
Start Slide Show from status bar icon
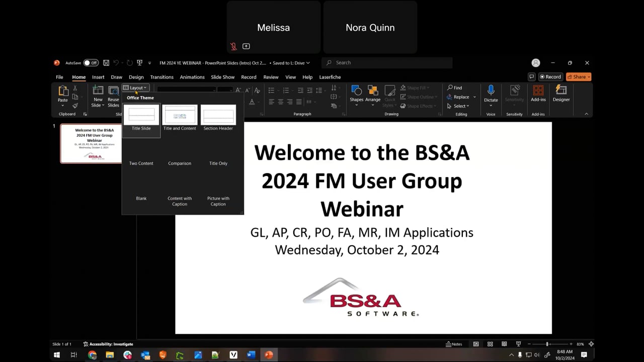(x=518, y=344)
